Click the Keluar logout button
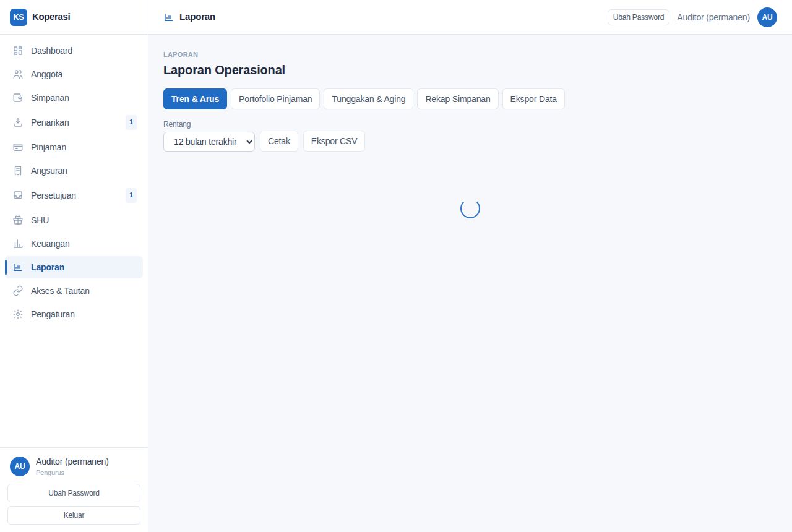The image size is (792, 532). 74,515
